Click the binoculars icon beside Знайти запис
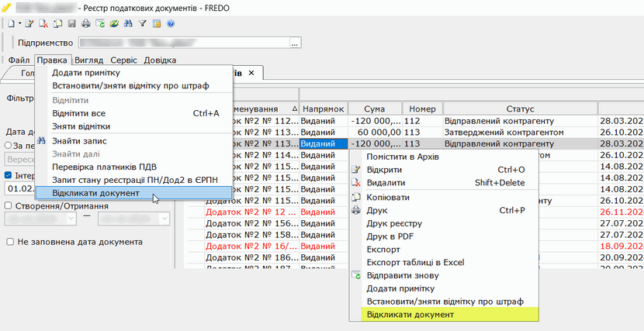Screen dimensions: 644x331 [41, 140]
